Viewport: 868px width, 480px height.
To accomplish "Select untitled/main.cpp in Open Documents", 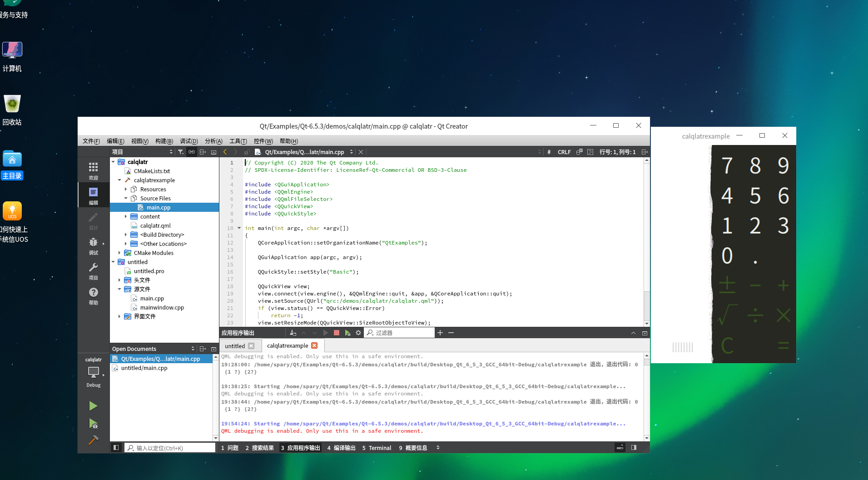I will (x=144, y=368).
